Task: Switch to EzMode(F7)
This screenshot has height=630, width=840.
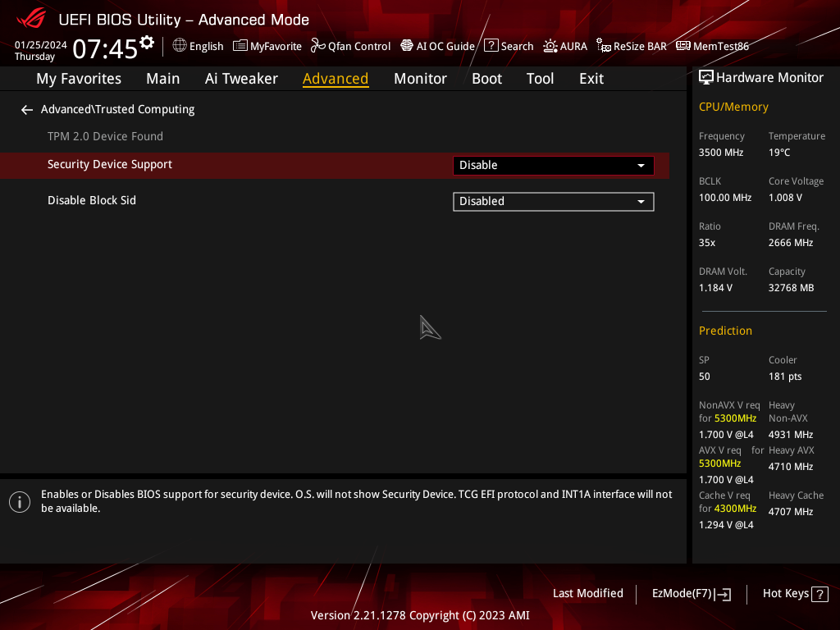Action: click(691, 594)
